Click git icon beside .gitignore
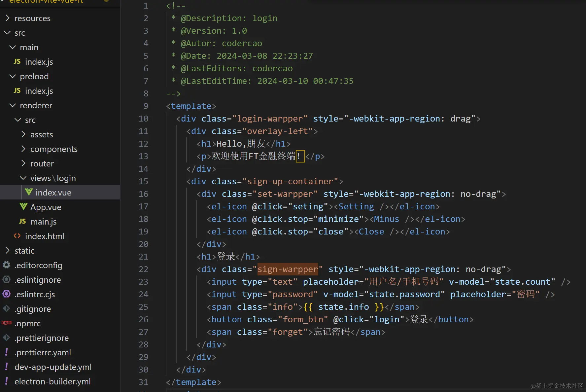This screenshot has width=586, height=392. (x=7, y=308)
